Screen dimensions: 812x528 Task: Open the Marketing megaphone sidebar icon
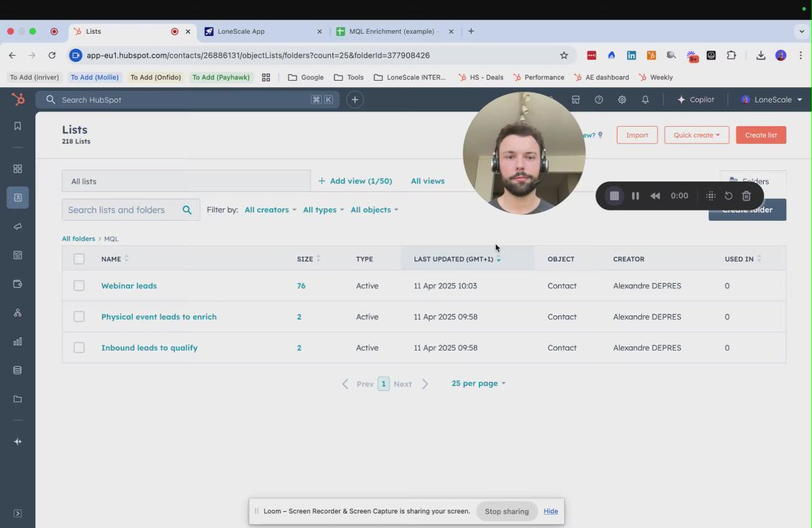18,226
